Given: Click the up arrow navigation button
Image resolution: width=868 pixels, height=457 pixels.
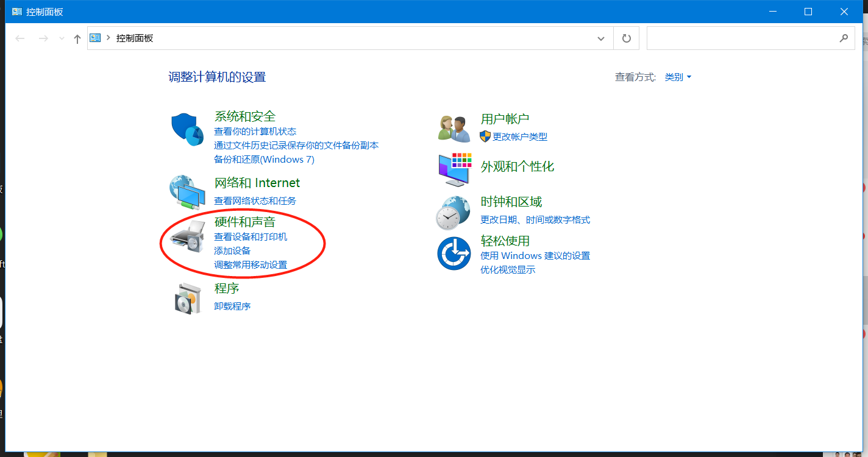Looking at the screenshot, I should [77, 39].
